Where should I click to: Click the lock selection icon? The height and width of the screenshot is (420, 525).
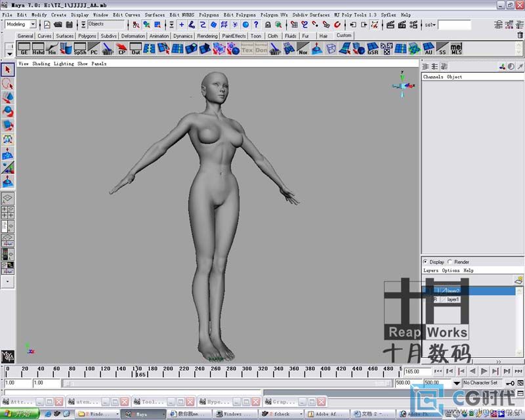[x=268, y=25]
